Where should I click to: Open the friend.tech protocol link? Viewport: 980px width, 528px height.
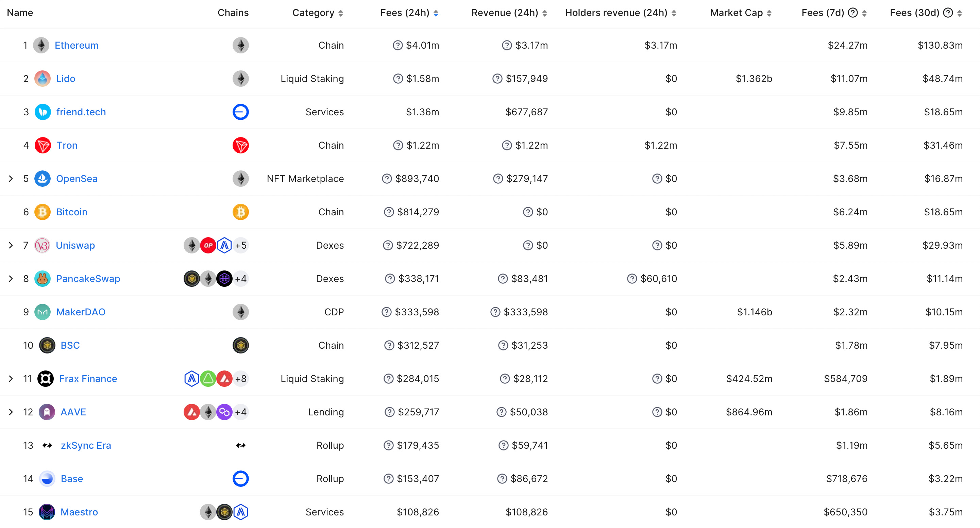point(81,112)
